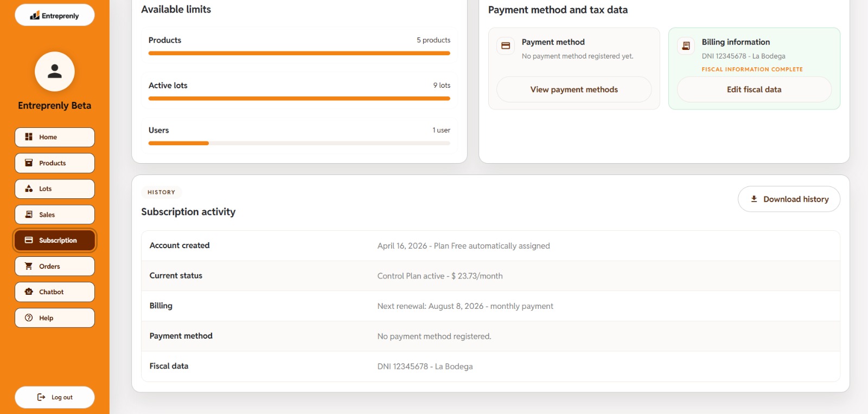Image resolution: width=868 pixels, height=414 pixels.
Task: Click the Sales receipt icon in sidebar
Action: 29,215
